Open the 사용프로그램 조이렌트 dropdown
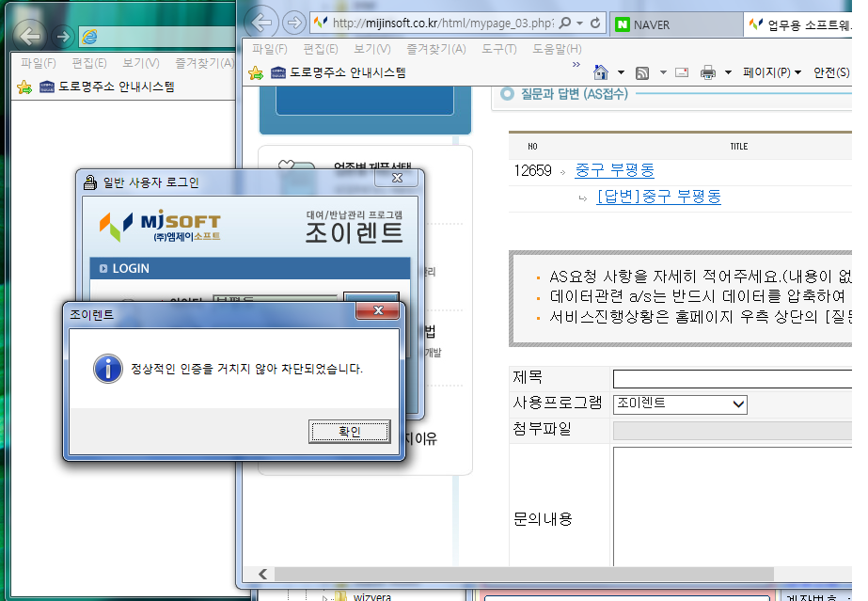868x601 pixels. tap(680, 404)
